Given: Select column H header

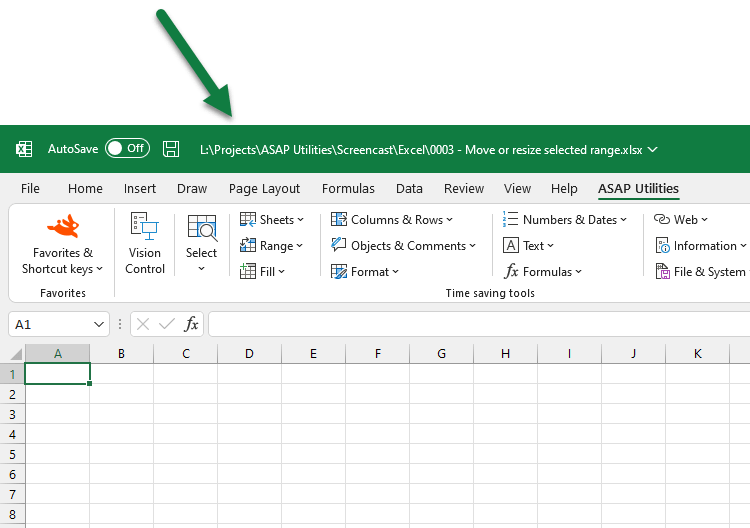Looking at the screenshot, I should [505, 353].
